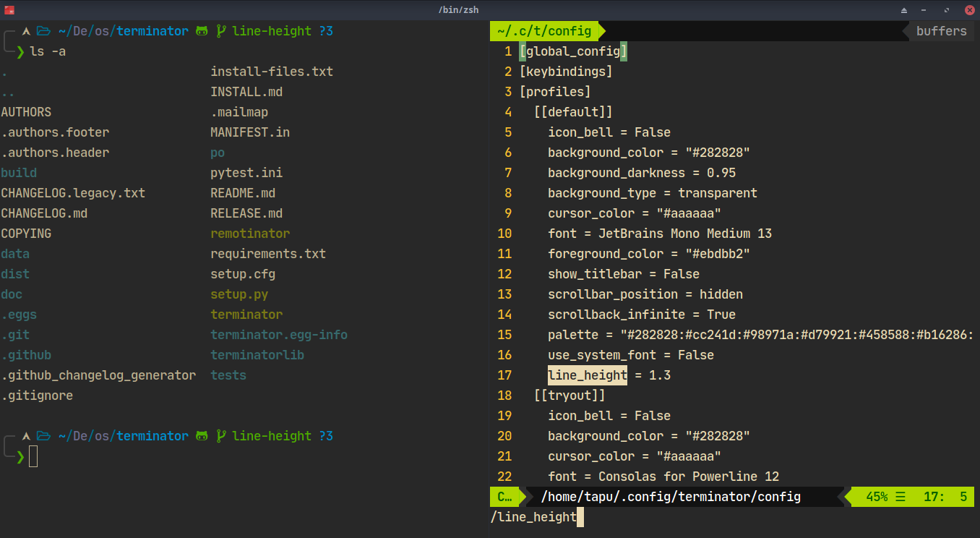Click the 'ls -a' command text
Screen dimensions: 980x538
click(48, 51)
